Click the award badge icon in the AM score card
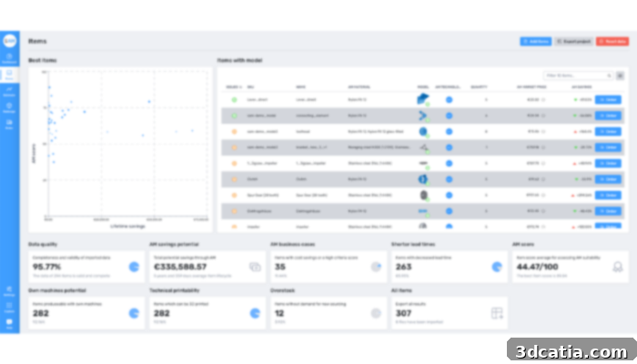The image size is (637, 364). [618, 267]
